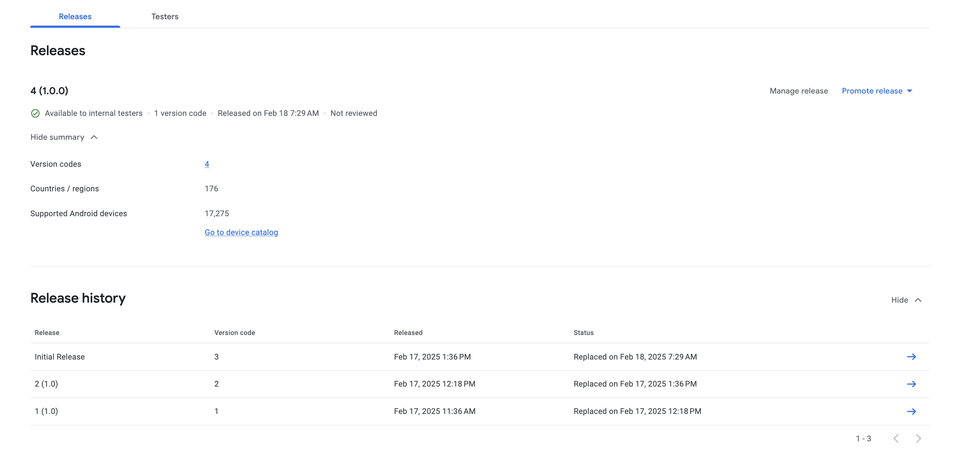Click chevron next to Hide summary
The width and height of the screenshot is (980, 468).
(x=94, y=137)
